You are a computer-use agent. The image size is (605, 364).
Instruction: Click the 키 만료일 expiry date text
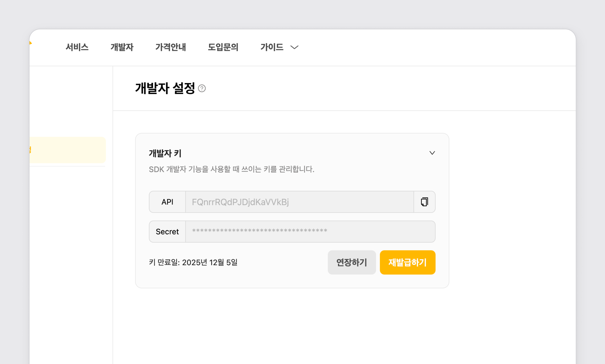coord(193,262)
